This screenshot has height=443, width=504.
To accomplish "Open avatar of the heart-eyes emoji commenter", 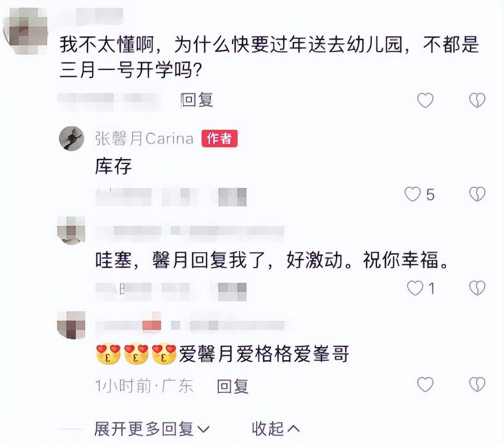I will tap(71, 325).
